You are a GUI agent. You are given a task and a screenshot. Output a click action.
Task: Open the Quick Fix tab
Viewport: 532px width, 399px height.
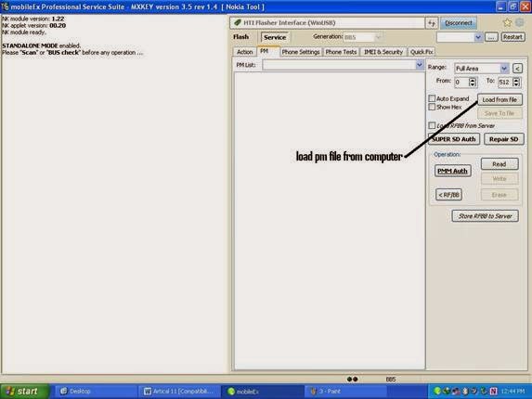pyautogui.click(x=422, y=52)
